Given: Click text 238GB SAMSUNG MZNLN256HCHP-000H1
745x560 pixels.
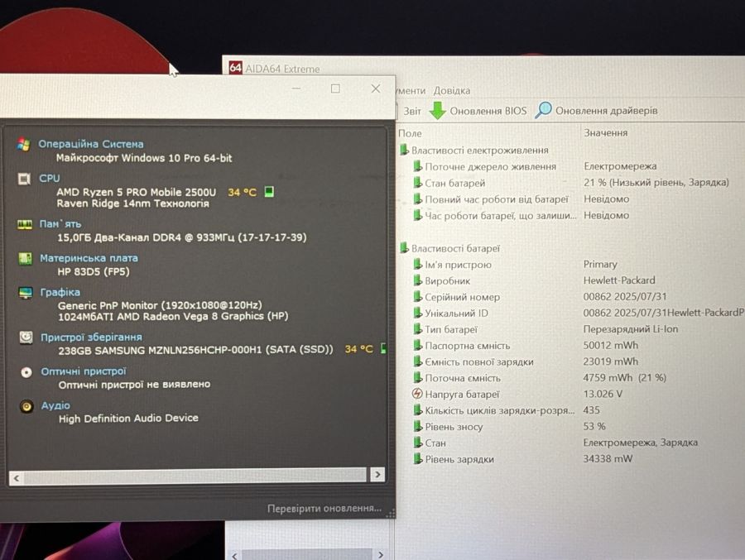Looking at the screenshot, I should coord(160,350).
